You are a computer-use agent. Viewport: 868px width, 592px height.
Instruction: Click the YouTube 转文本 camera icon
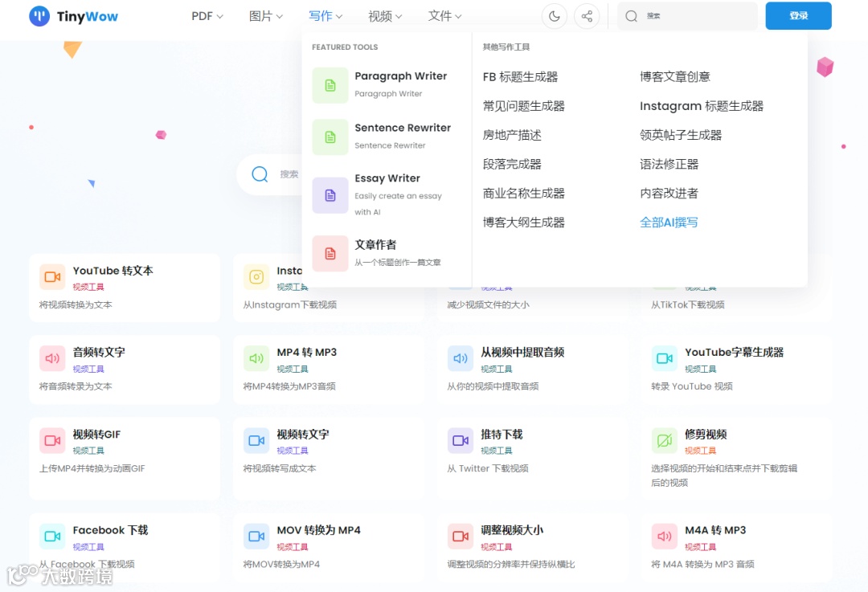(52, 276)
